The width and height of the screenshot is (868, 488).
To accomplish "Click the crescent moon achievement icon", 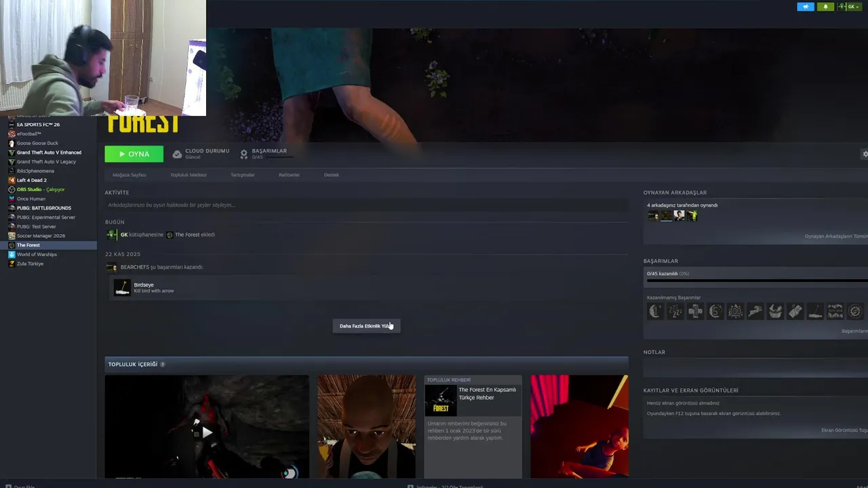I will 655,311.
